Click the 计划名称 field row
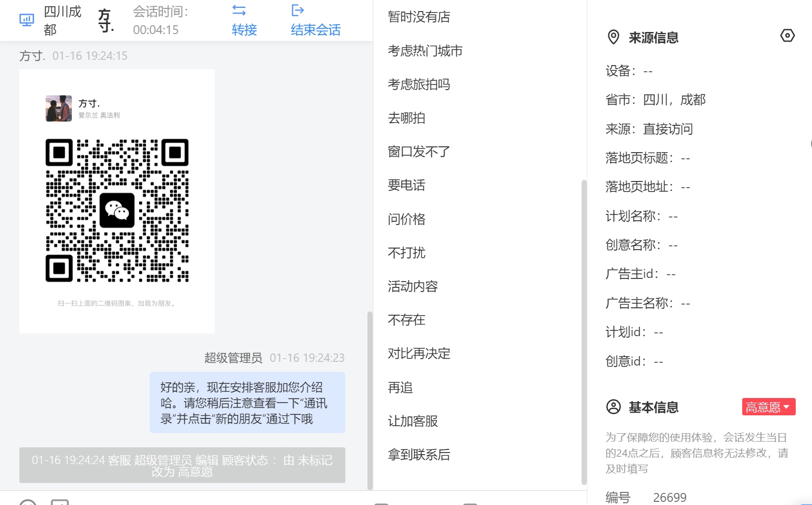Viewport: 812px width, 505px height. pos(641,216)
